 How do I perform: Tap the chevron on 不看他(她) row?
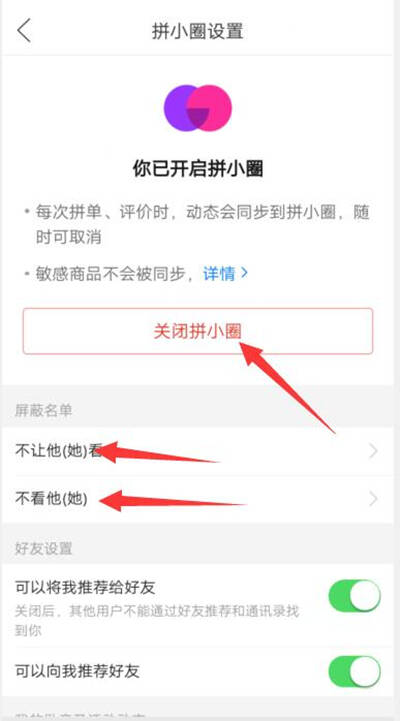pyautogui.click(x=373, y=499)
